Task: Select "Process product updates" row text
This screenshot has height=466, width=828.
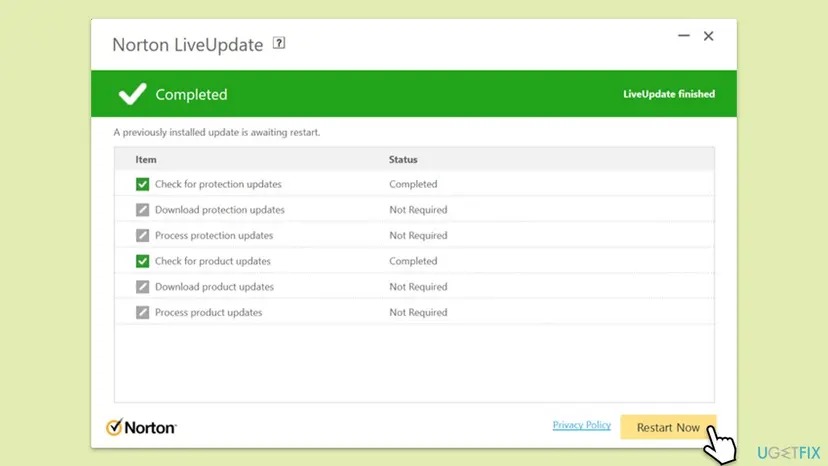Action: 209,312
